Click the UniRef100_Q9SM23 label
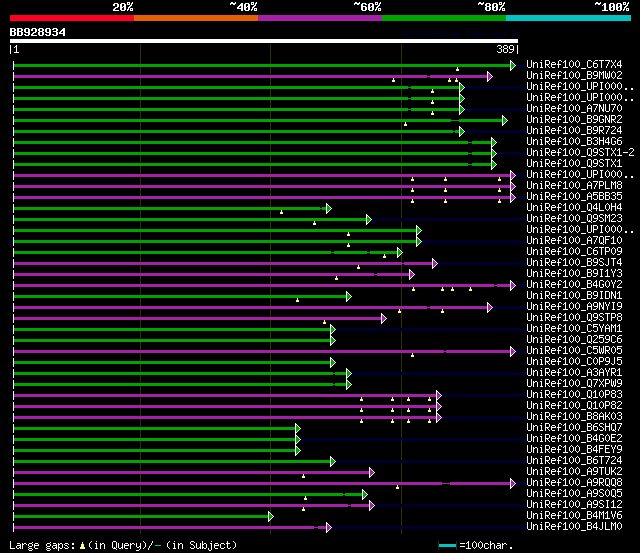This screenshot has height=553, width=640. pos(574,219)
